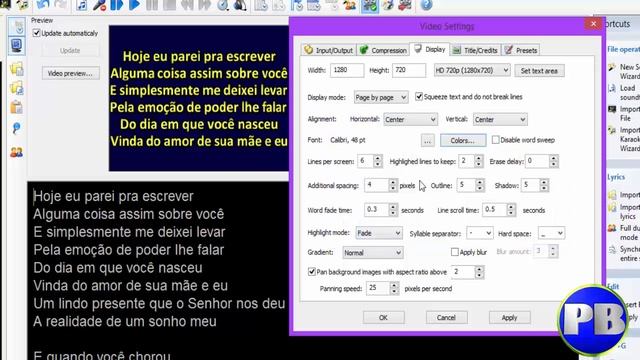Viewport: 640px width, 360px height.
Task: Open the HD 720p resolution preset dropdown
Action: (x=471, y=70)
